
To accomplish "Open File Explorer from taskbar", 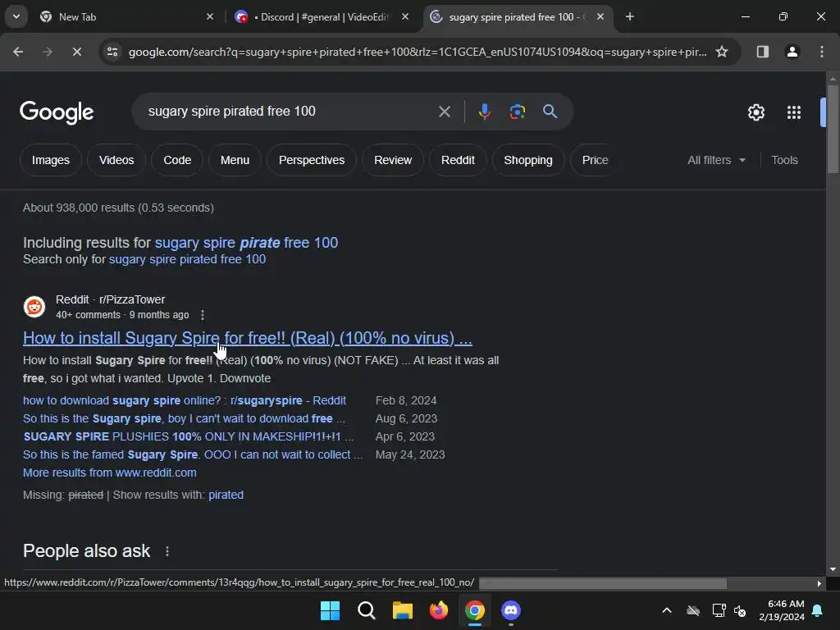I will 402,610.
